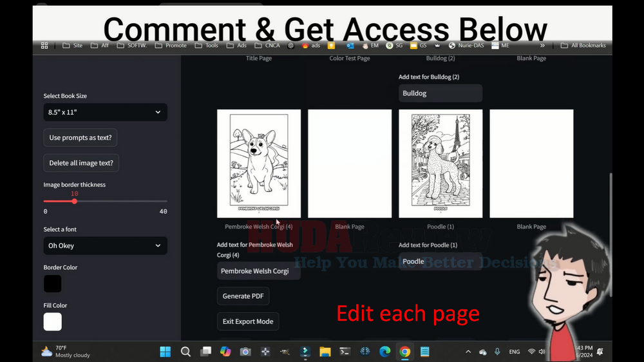Switch to Google Chrome in the taskbar
644x362 pixels.
coord(404,352)
